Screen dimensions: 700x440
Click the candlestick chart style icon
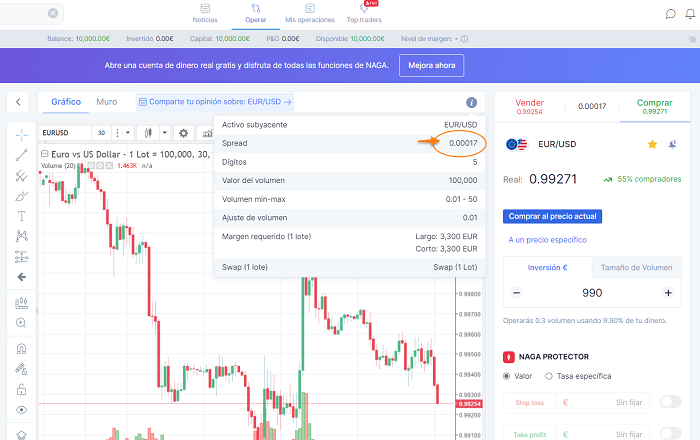(x=148, y=133)
